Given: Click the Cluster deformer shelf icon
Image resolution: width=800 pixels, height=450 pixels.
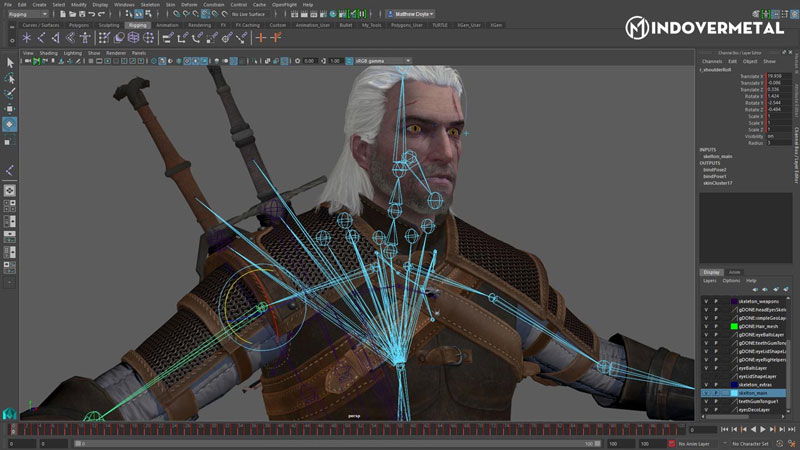Looking at the screenshot, I should 148,38.
